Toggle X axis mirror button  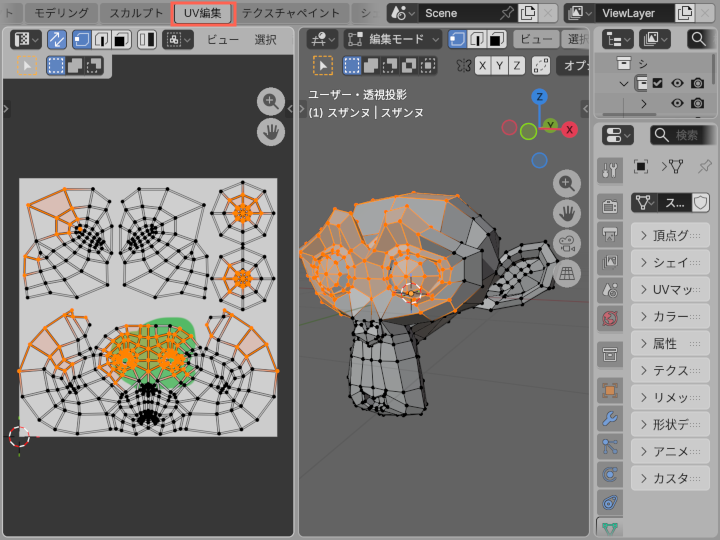point(483,65)
